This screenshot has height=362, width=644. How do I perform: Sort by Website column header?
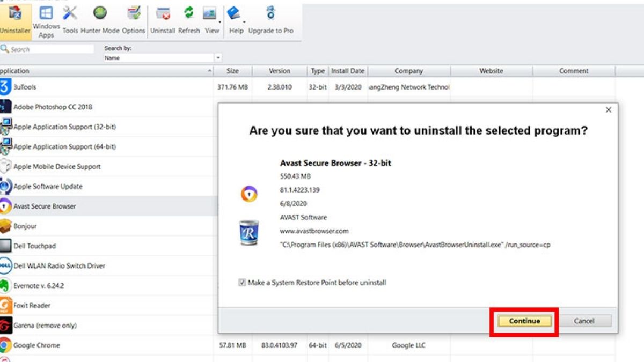(x=491, y=71)
